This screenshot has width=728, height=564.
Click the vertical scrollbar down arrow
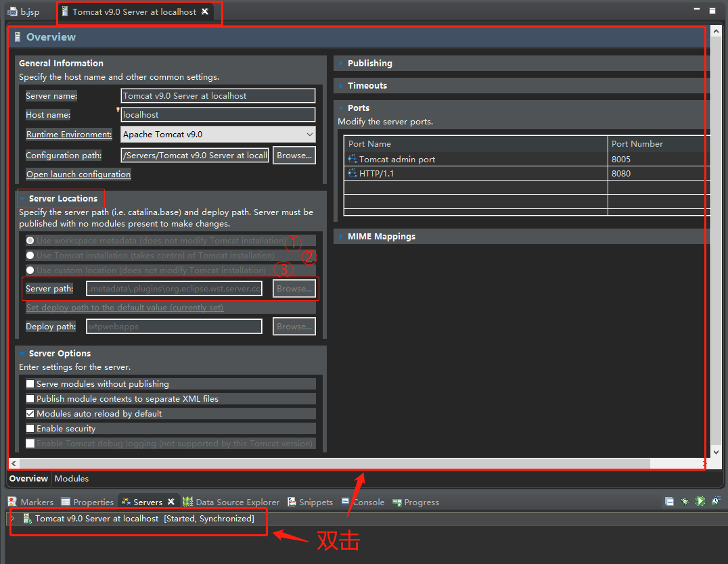[x=716, y=452]
